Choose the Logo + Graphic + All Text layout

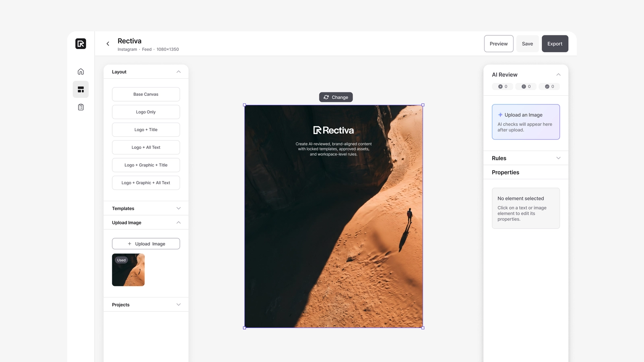pyautogui.click(x=146, y=183)
